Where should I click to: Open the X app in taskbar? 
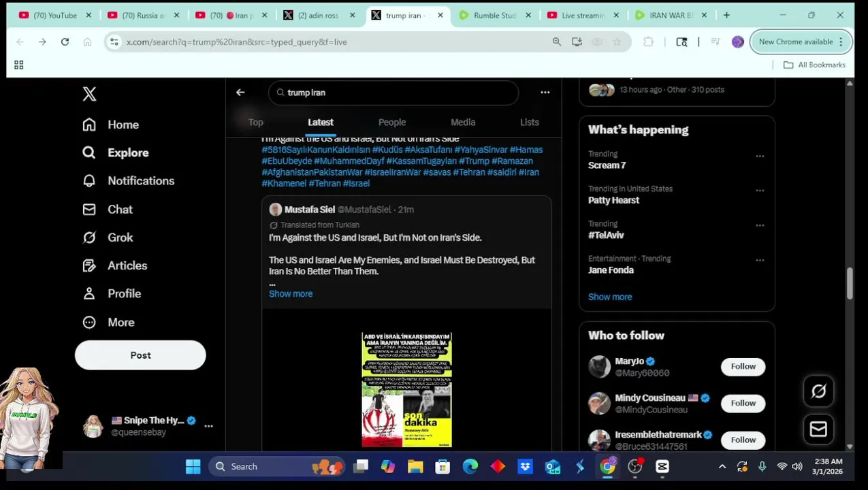662,467
